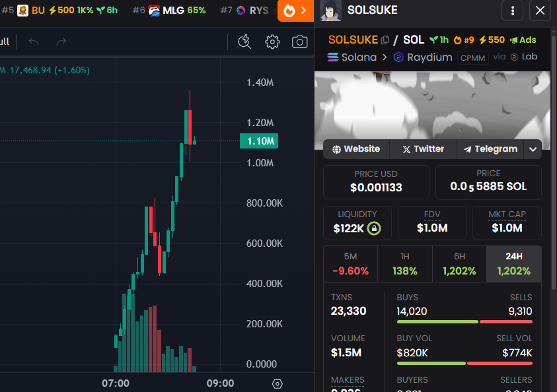Open the token Website link
This screenshot has width=557, height=392.
[x=356, y=149]
